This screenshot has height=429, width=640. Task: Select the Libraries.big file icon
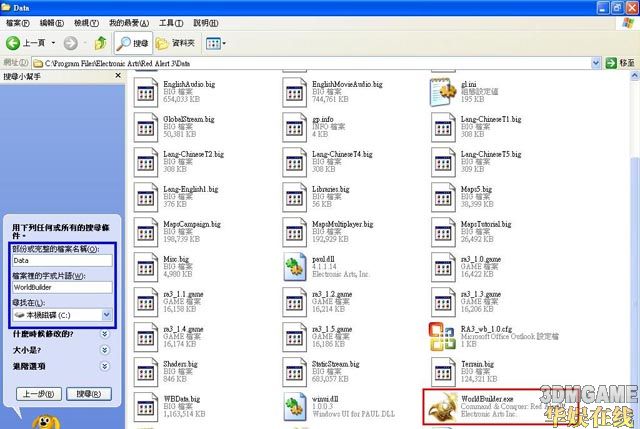click(x=294, y=197)
